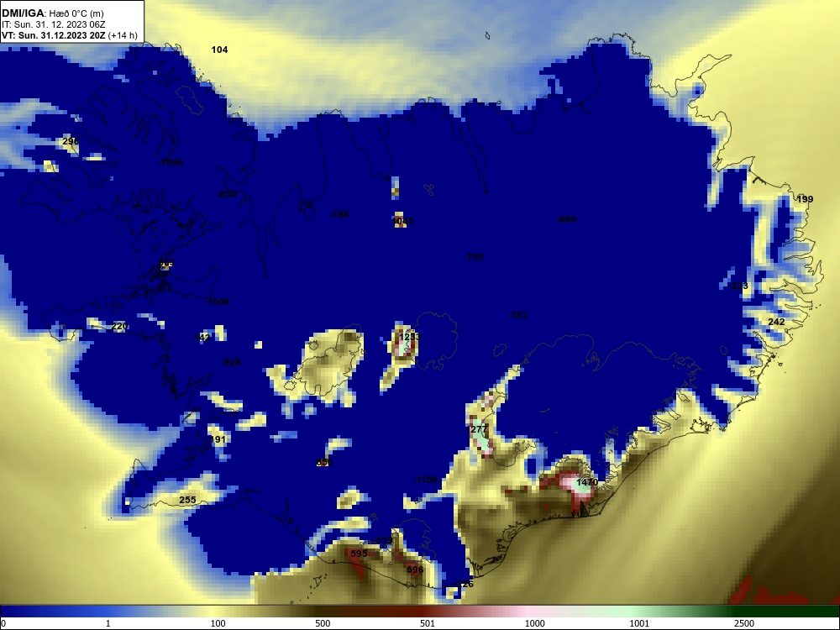Click the -1048 value label
840x630 pixels.
(217, 302)
